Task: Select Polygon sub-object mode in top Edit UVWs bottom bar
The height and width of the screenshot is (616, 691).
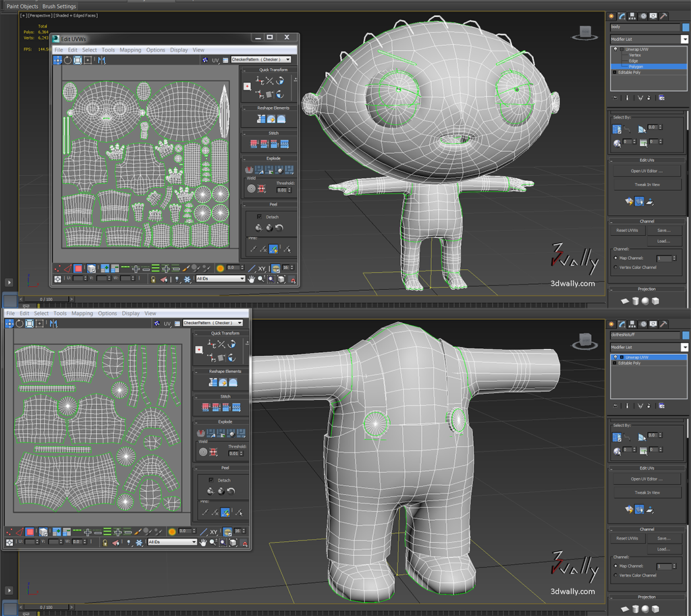Action: [78, 268]
